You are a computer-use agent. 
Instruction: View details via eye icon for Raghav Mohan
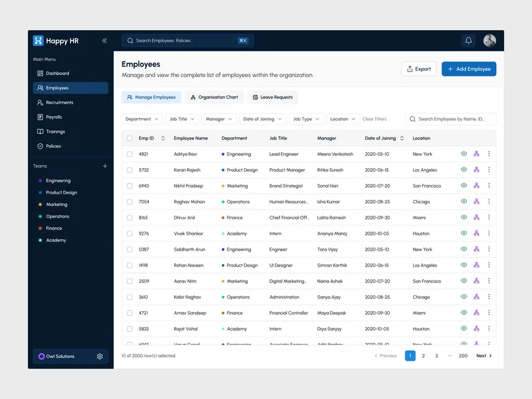pos(465,201)
